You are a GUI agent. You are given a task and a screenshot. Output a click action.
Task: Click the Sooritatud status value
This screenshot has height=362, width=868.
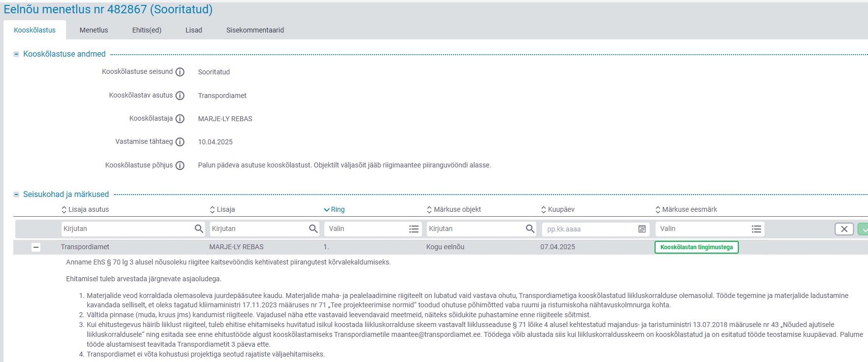[x=214, y=72]
